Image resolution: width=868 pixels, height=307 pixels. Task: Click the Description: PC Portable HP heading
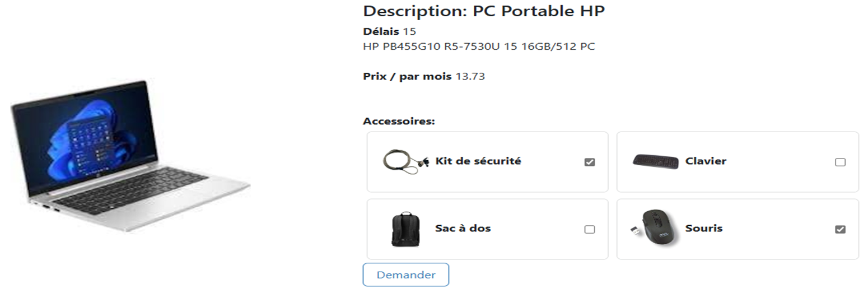(x=484, y=11)
